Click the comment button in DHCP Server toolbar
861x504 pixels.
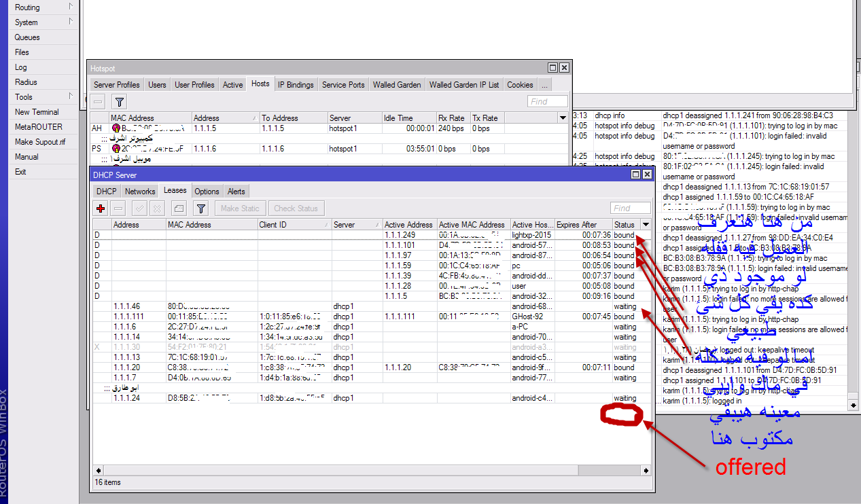(x=178, y=209)
